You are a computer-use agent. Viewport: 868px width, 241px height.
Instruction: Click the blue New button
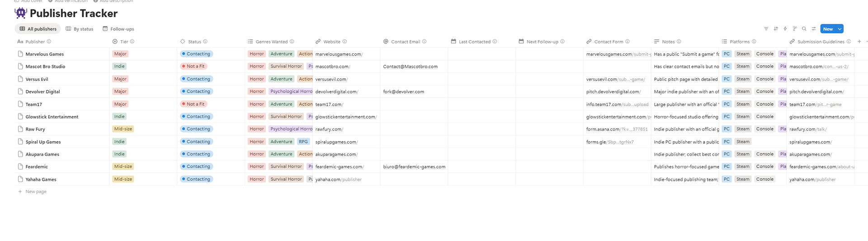[x=827, y=29]
